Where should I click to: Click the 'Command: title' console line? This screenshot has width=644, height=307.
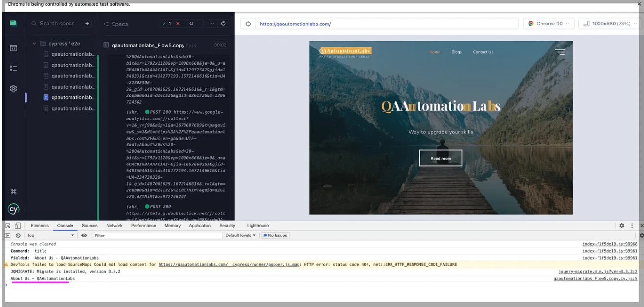(x=28, y=251)
